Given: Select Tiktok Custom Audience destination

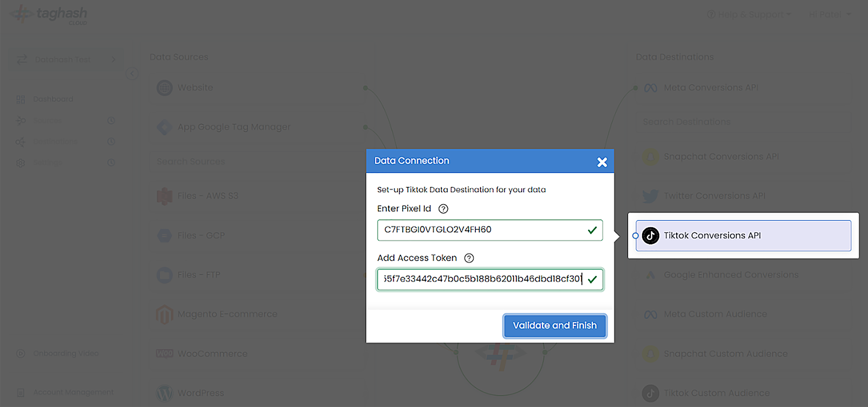Looking at the screenshot, I should [x=743, y=393].
